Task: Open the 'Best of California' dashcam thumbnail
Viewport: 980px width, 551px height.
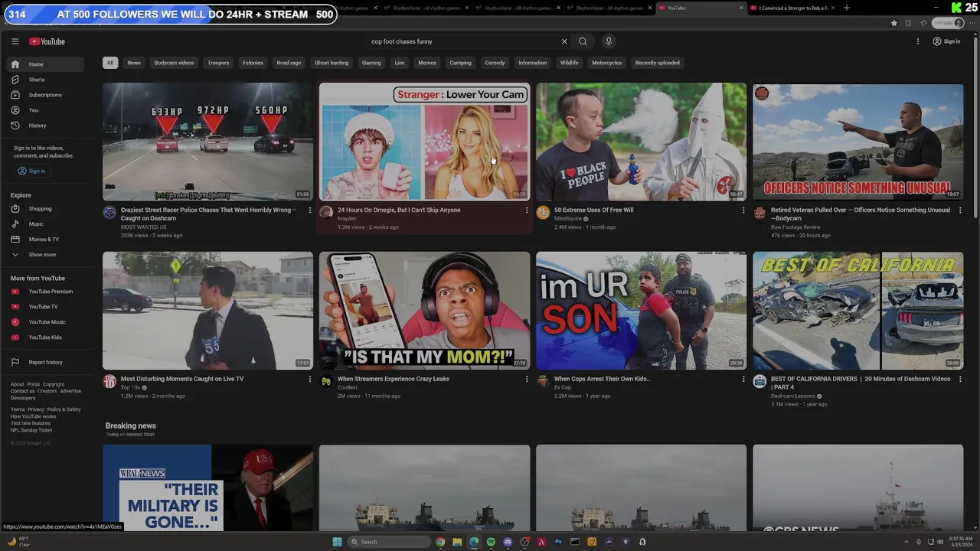Action: click(x=857, y=311)
